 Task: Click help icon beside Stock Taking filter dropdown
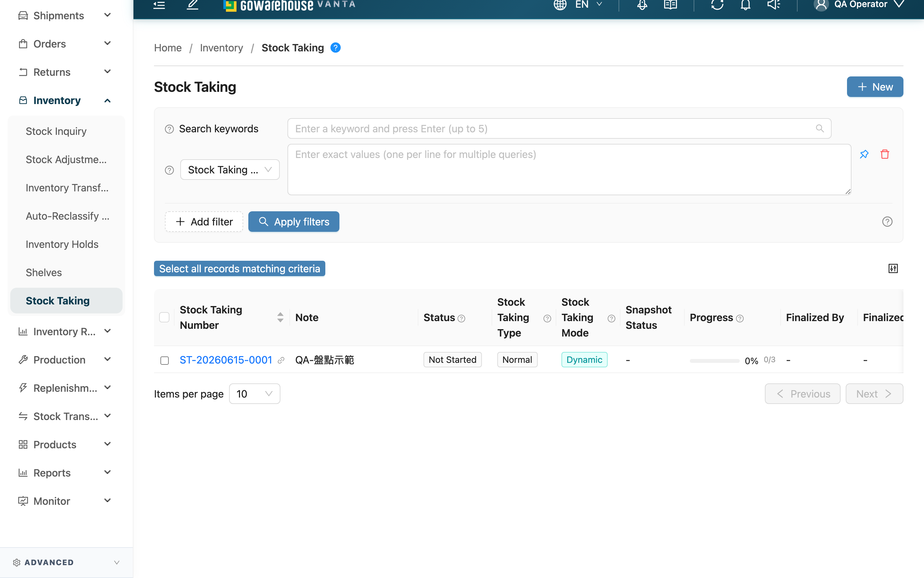(169, 170)
